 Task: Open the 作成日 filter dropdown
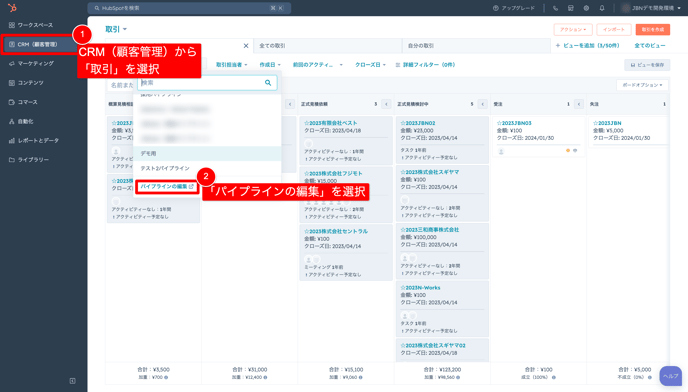[270, 65]
